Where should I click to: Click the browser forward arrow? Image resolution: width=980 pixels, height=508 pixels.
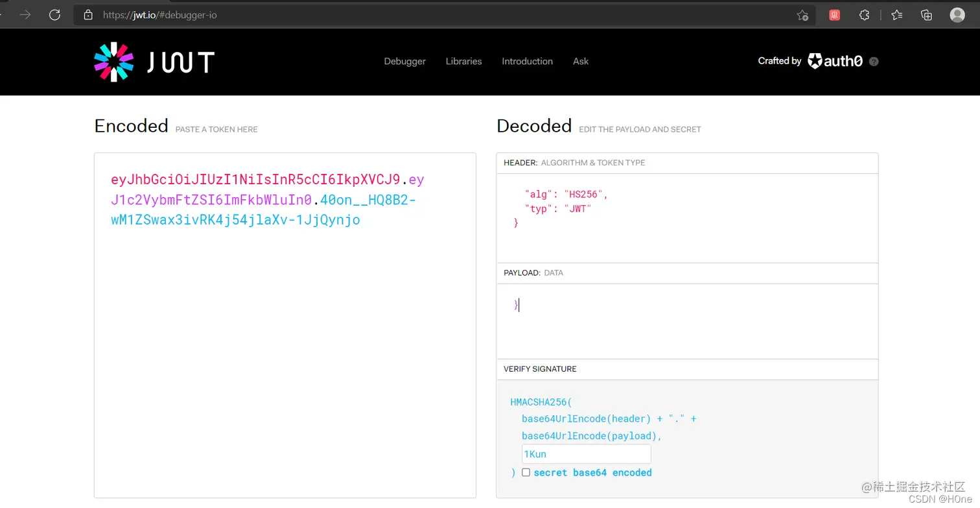tap(25, 14)
